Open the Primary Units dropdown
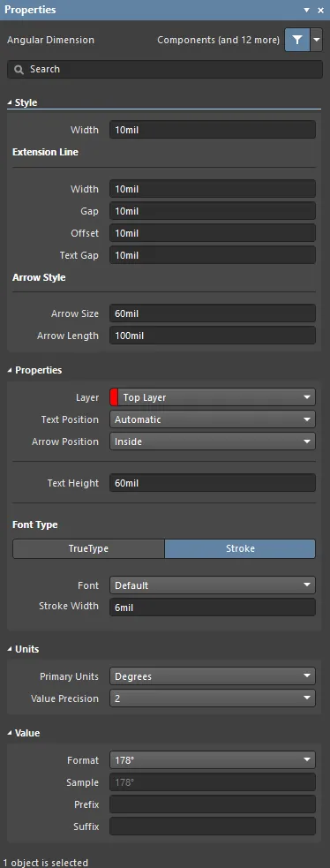 (213, 676)
